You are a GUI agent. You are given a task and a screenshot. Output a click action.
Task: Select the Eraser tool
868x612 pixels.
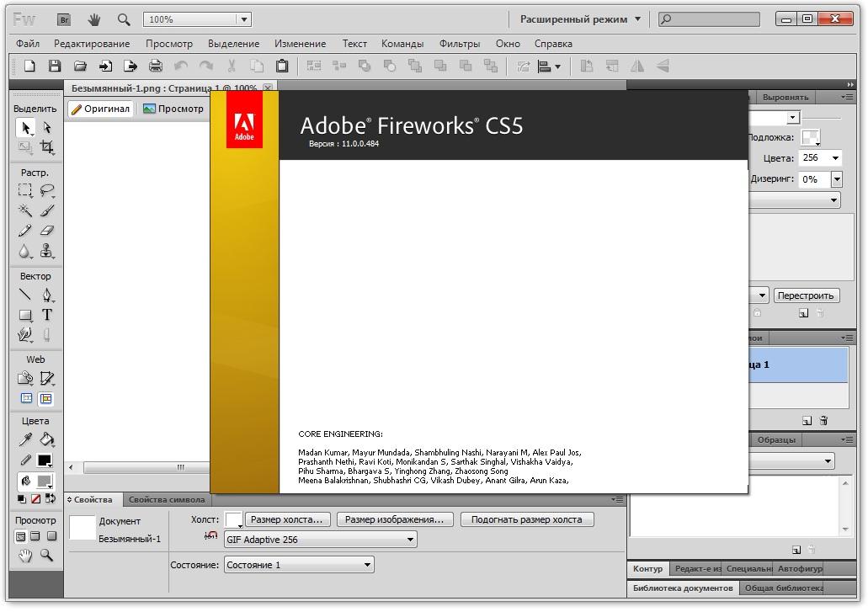click(x=47, y=231)
